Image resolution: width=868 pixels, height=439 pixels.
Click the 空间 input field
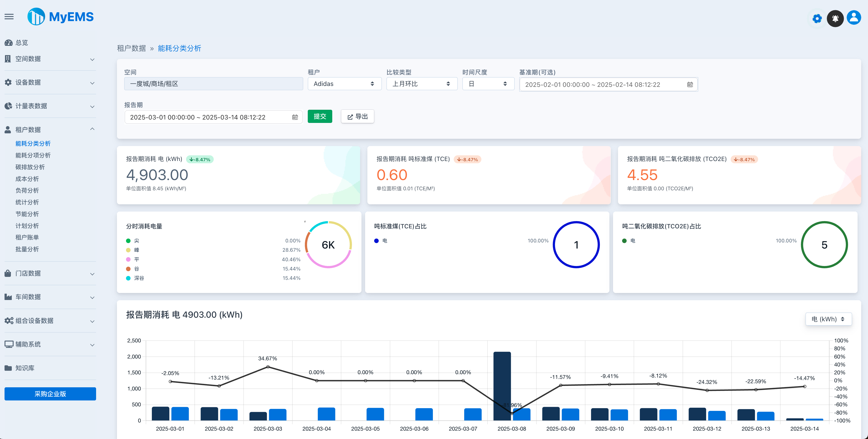pyautogui.click(x=214, y=84)
